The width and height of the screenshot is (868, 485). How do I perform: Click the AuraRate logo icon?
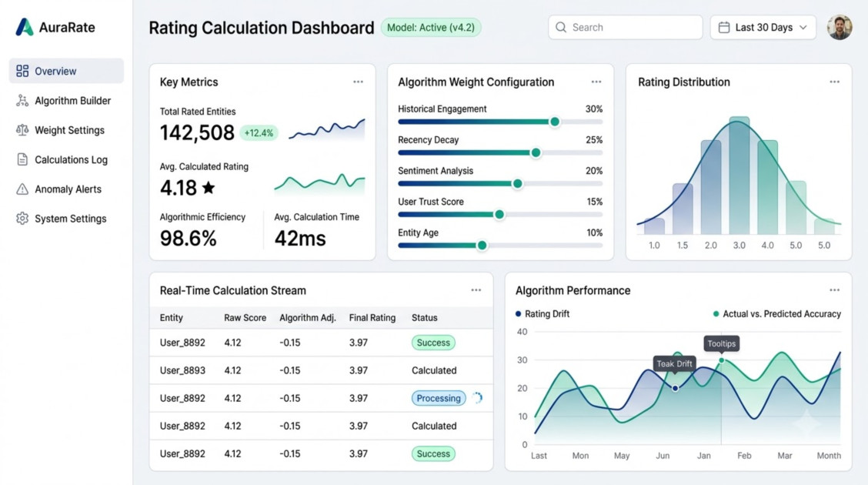(25, 27)
